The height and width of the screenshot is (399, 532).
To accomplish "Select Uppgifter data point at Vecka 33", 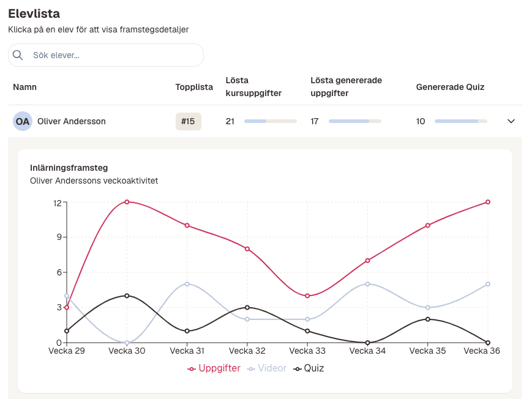I will point(307,296).
